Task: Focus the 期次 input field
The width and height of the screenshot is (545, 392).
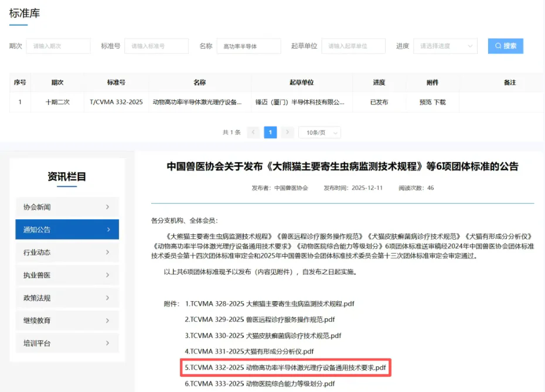Action: tap(58, 46)
